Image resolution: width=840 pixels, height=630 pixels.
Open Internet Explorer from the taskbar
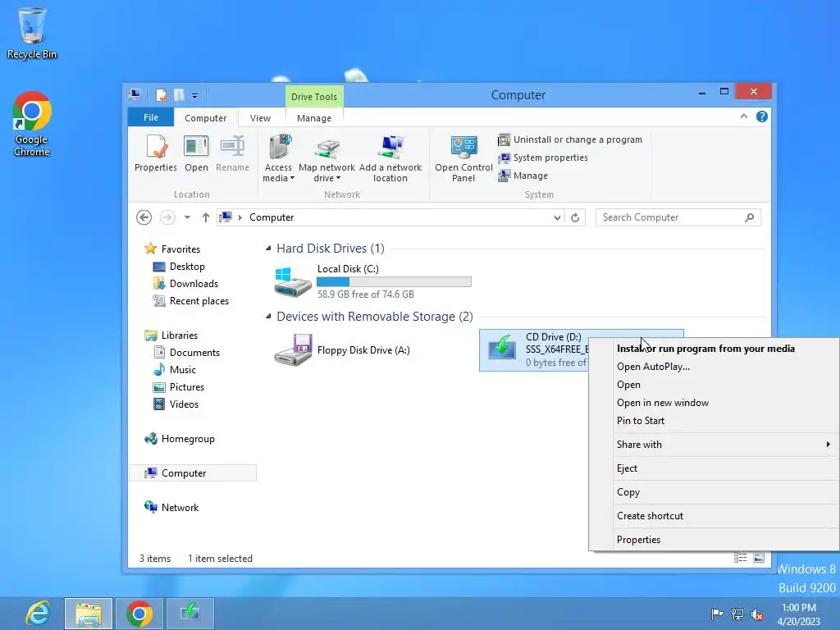(37, 614)
